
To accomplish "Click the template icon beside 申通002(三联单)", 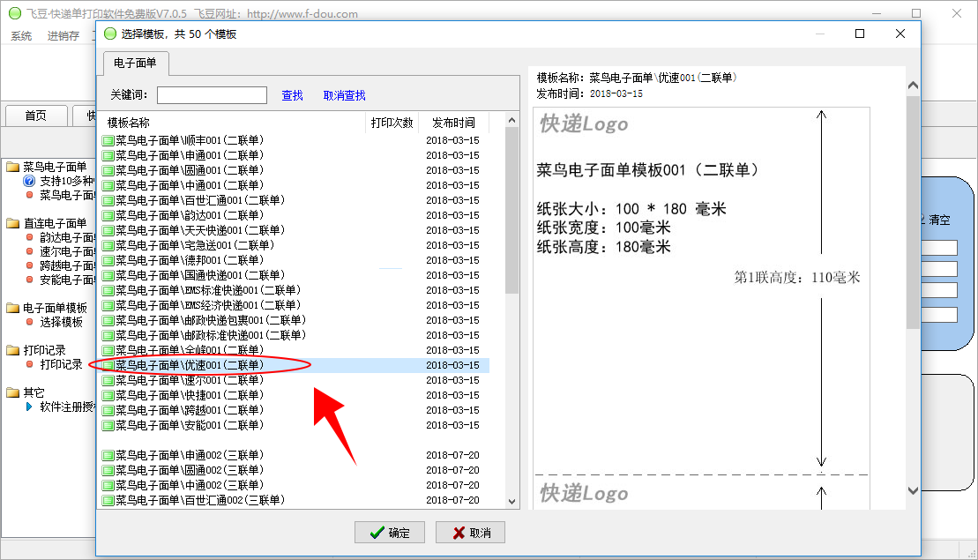I will 108,455.
